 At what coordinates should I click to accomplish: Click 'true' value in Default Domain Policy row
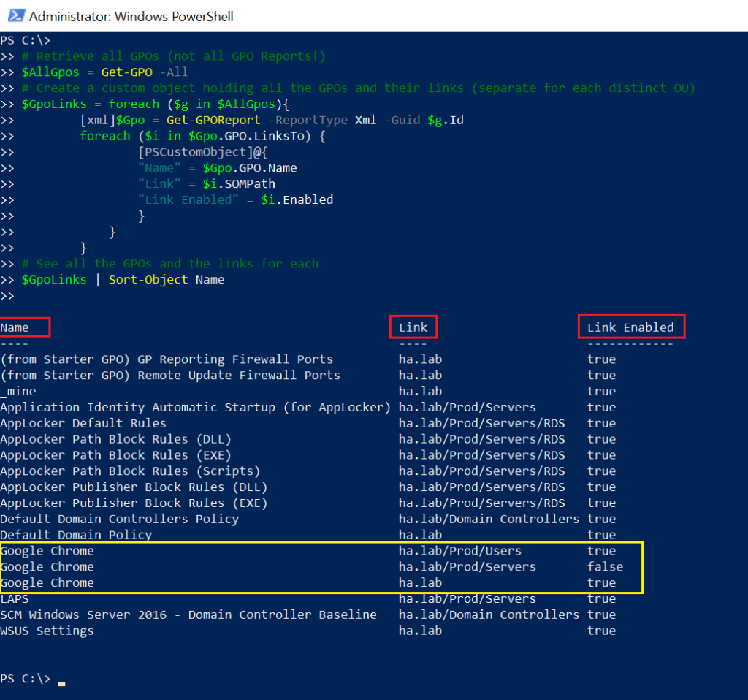(602, 535)
